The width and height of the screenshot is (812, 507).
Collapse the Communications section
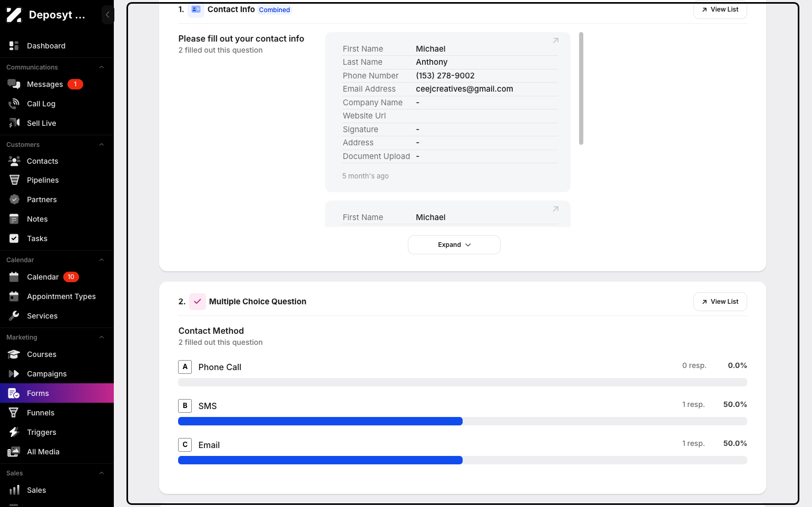102,67
